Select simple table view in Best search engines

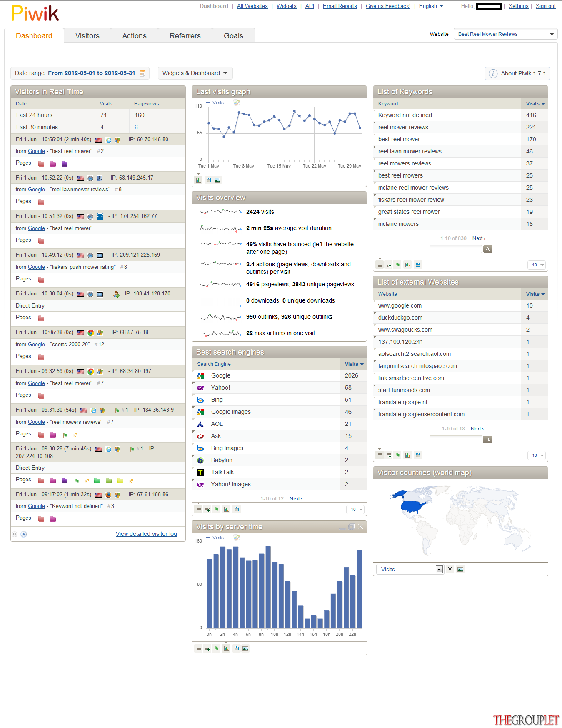click(x=198, y=509)
